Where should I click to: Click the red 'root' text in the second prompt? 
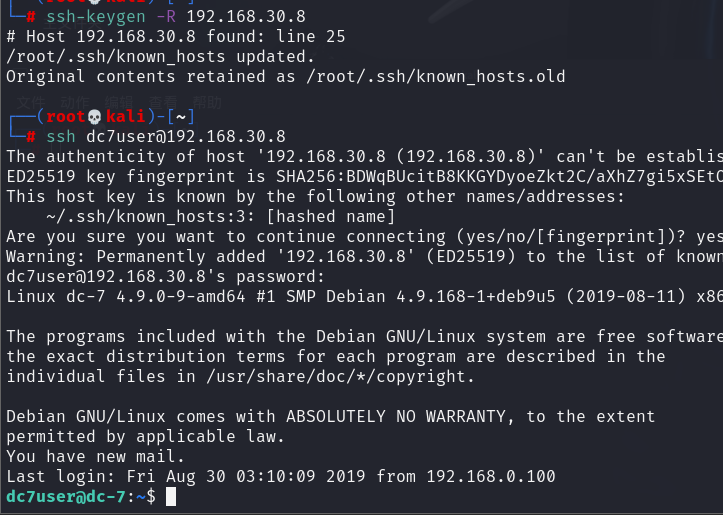click(x=66, y=117)
